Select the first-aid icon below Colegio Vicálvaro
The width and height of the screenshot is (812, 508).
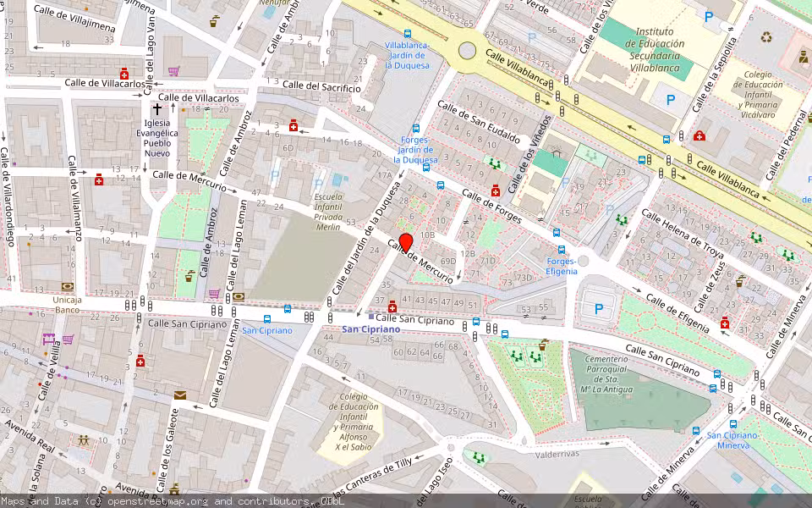(700, 135)
